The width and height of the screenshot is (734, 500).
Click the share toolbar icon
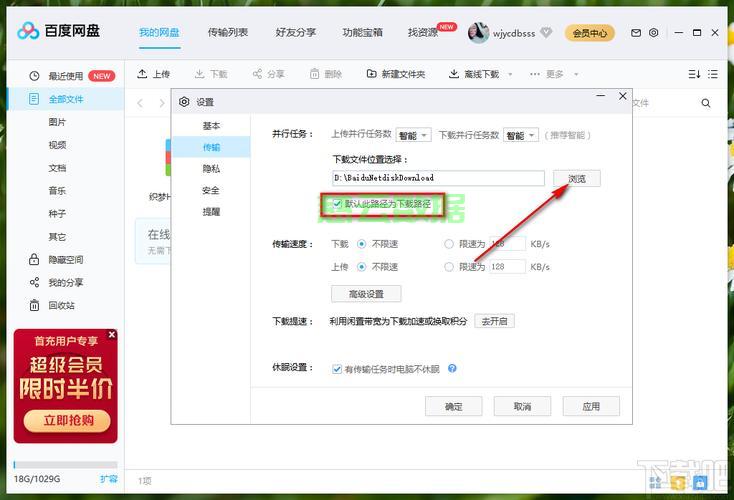click(x=257, y=74)
